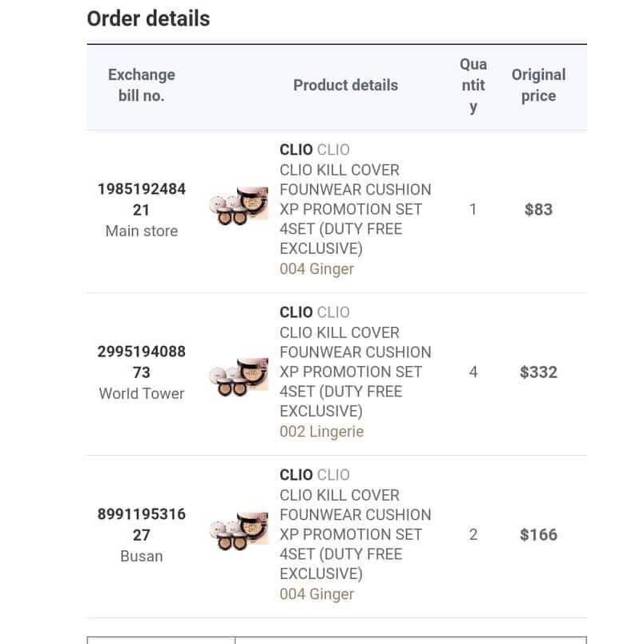The image size is (644, 644).
Task: Open exchange bill number 899119531627
Action: click(x=142, y=525)
